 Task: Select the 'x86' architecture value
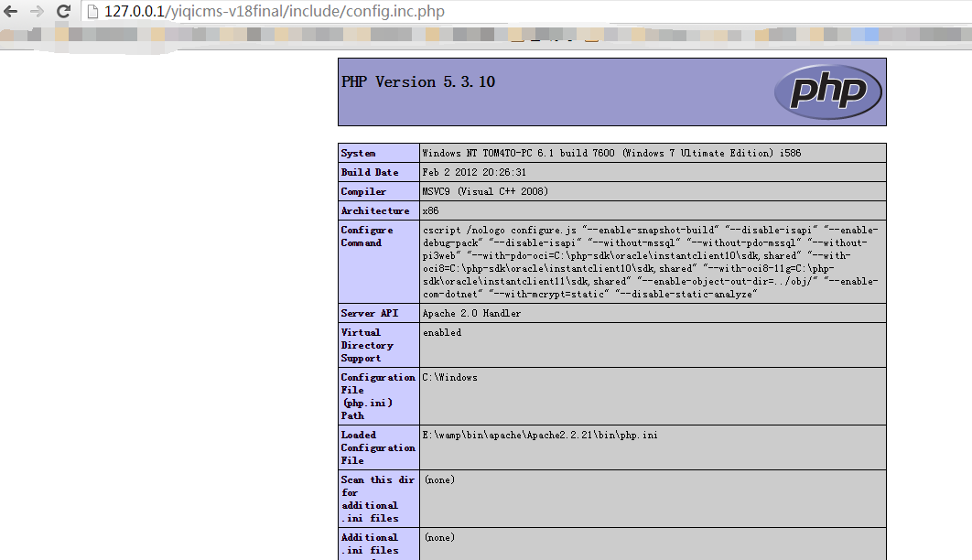[430, 210]
